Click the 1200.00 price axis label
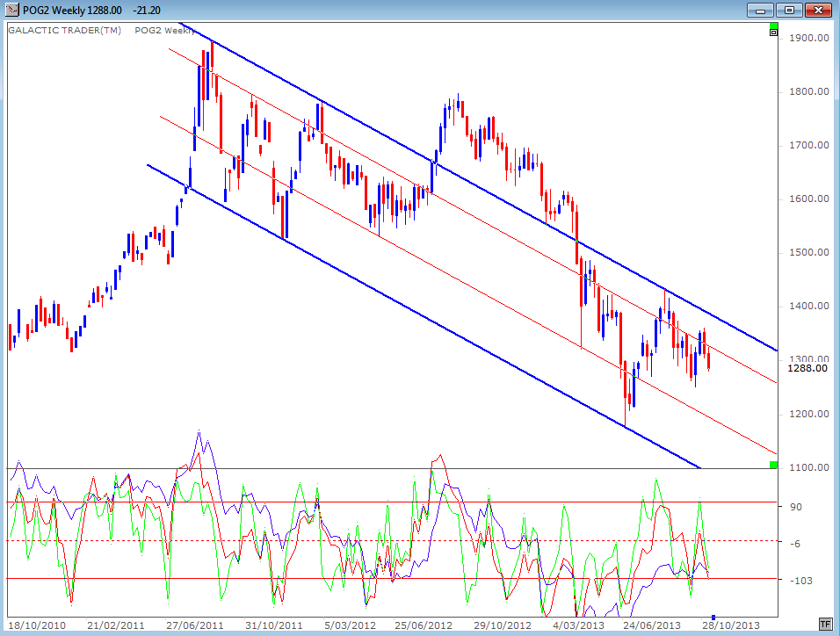This screenshot has width=840, height=636. coord(809,414)
